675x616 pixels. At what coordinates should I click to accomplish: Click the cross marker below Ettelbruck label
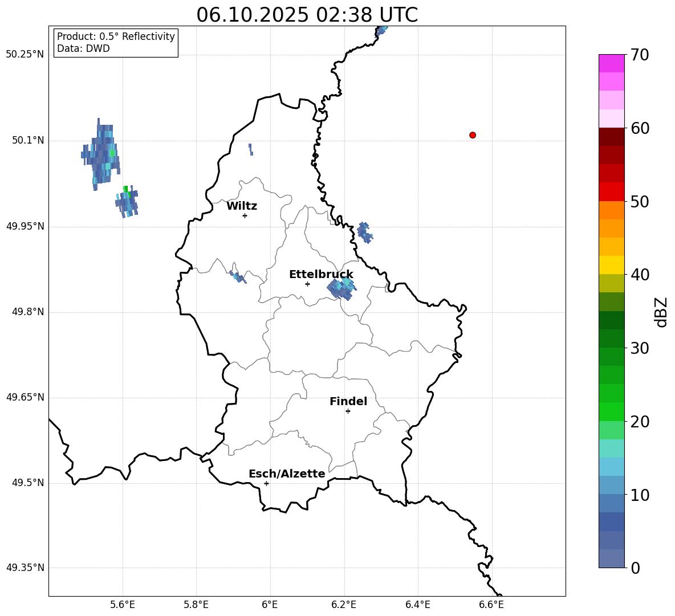(307, 284)
